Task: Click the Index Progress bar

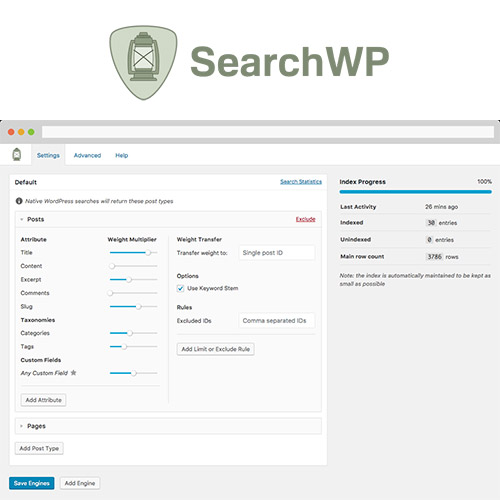Action: point(415,192)
